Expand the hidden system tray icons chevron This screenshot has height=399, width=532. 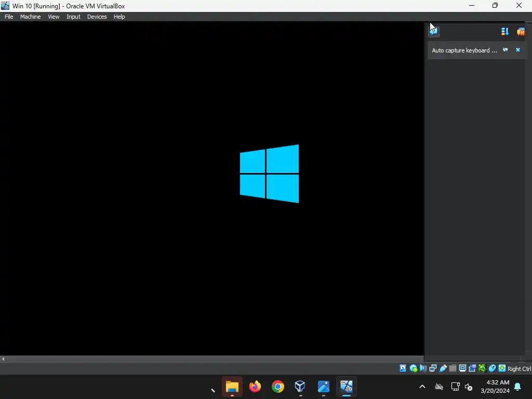coord(422,387)
